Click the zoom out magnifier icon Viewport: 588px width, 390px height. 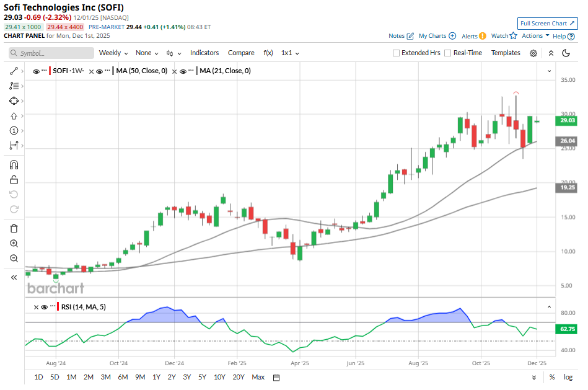click(14, 259)
